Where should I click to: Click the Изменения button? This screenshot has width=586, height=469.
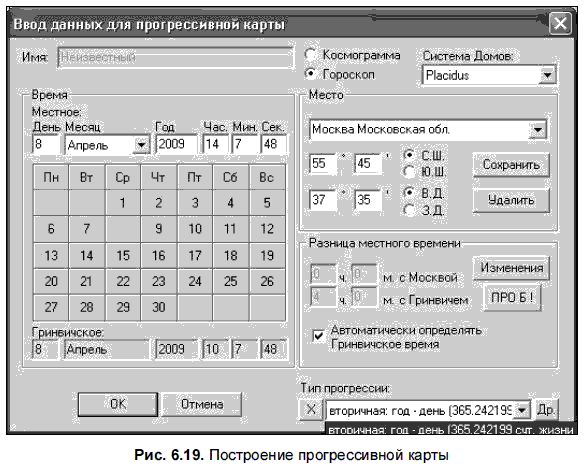[511, 268]
